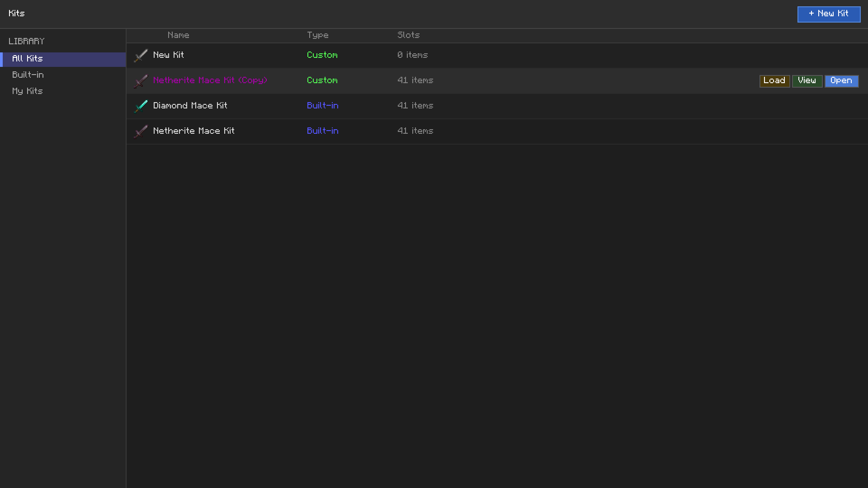Click the built-in Netherite Mace Kit sword icon

141,131
